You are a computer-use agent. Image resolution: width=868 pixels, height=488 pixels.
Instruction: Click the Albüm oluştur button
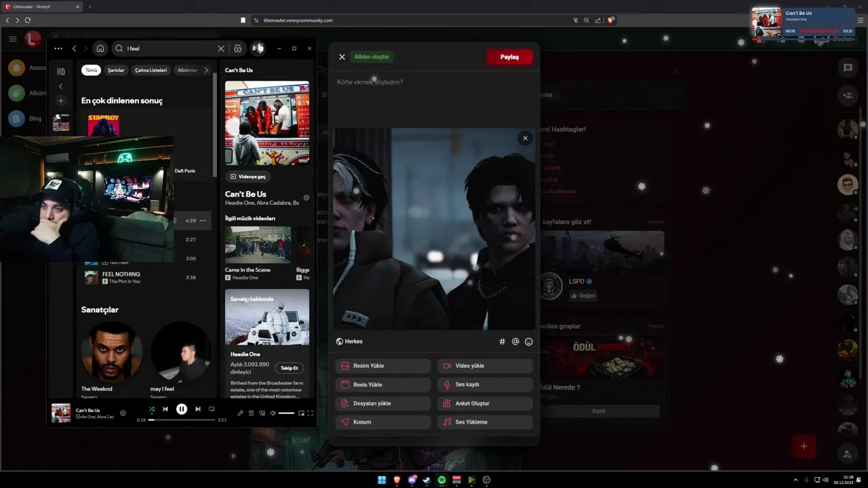pos(372,57)
